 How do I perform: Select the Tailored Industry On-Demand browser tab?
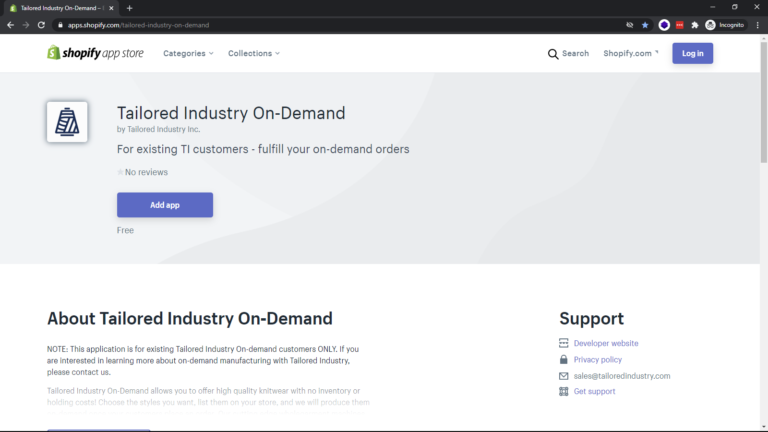click(60, 7)
